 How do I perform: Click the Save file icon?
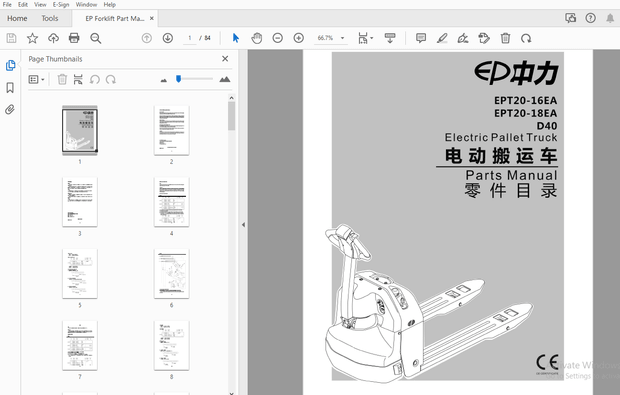[11, 38]
